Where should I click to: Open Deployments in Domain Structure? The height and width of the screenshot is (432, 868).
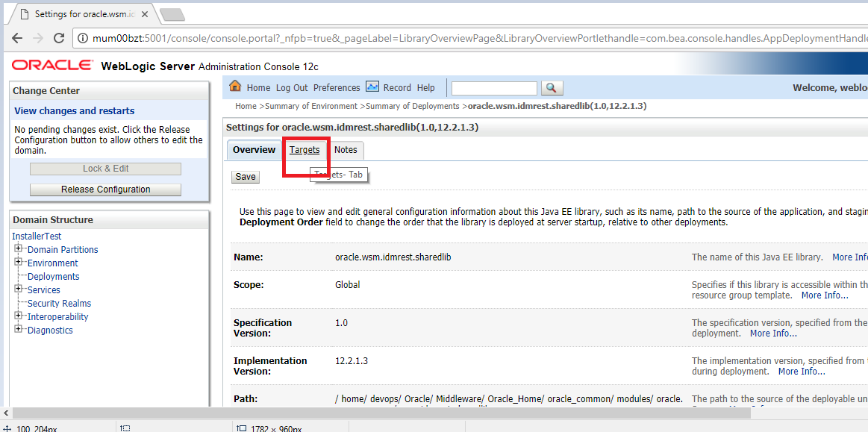(x=53, y=276)
